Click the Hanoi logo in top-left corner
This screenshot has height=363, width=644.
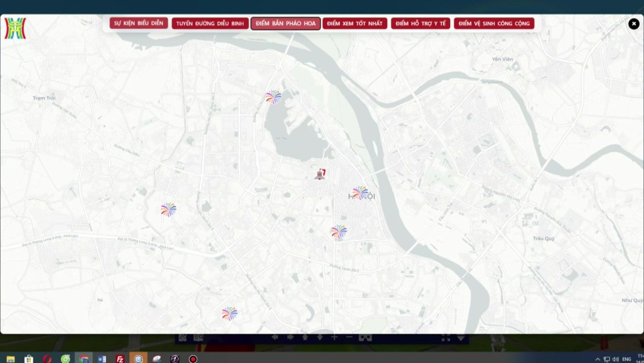click(x=15, y=28)
